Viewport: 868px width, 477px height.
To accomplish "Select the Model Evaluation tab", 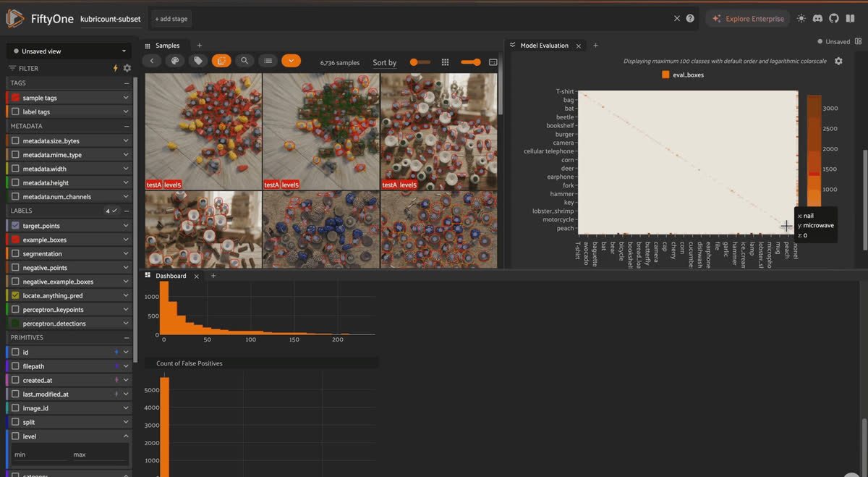I will click(544, 46).
